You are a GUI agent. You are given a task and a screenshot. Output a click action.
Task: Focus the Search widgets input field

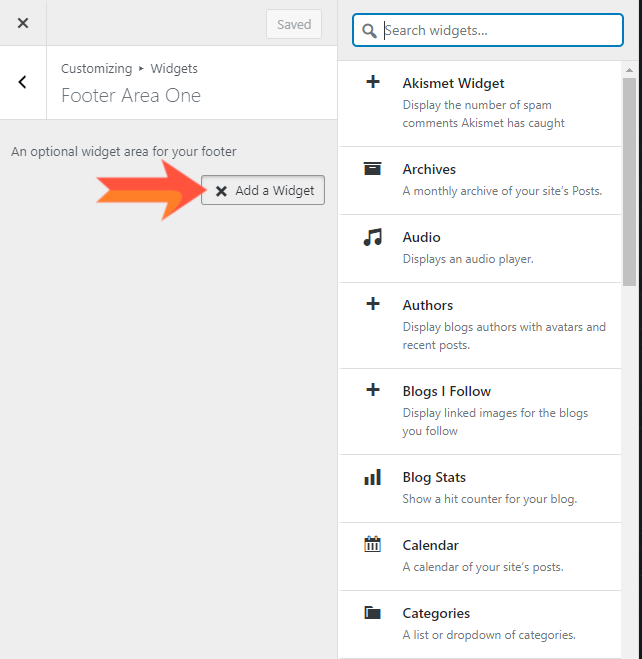tap(488, 30)
